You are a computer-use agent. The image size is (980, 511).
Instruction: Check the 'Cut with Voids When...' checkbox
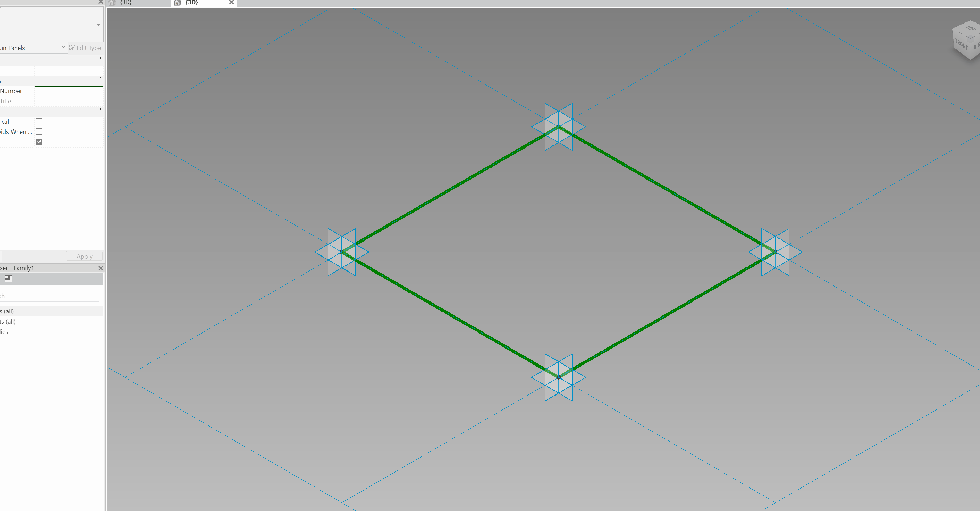[x=39, y=131]
